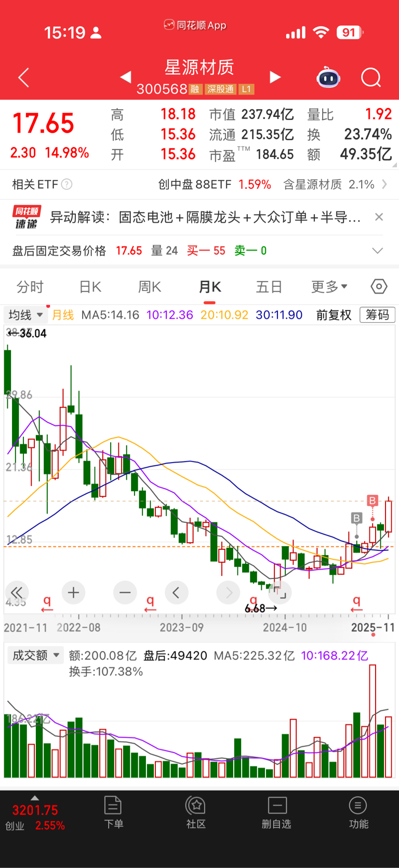The height and width of the screenshot is (868, 399).
Task: Switch to 五日 tab
Action: point(269,287)
